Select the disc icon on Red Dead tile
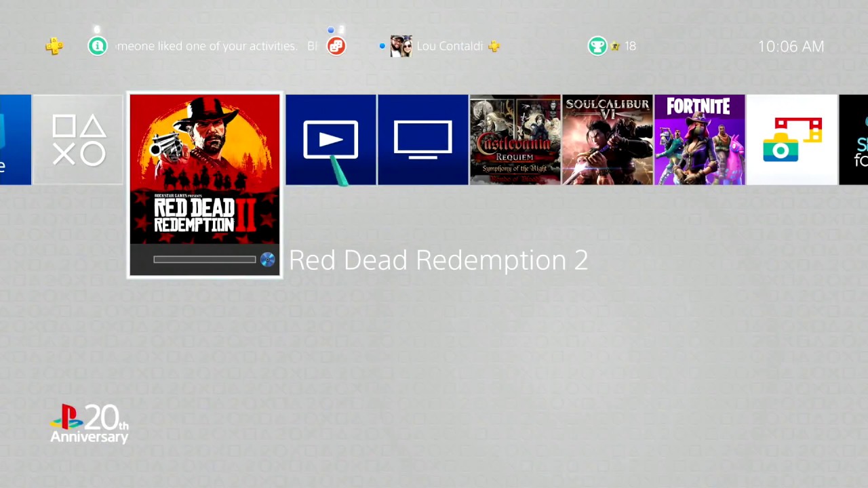The image size is (868, 488). (x=267, y=259)
